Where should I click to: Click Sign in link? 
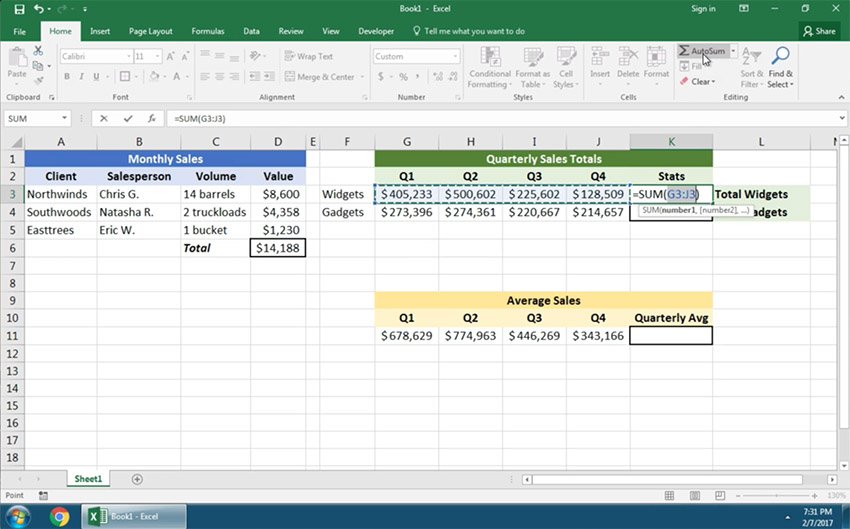tap(703, 9)
